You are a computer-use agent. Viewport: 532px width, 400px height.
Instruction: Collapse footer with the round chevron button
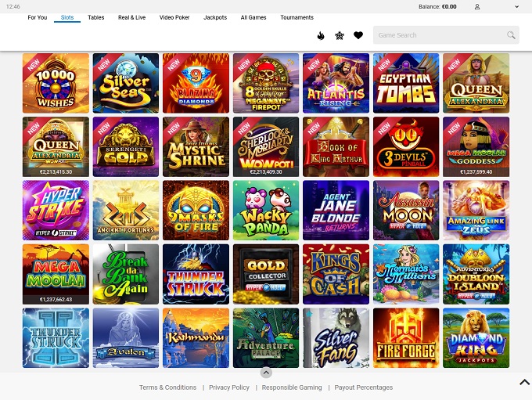[266, 373]
